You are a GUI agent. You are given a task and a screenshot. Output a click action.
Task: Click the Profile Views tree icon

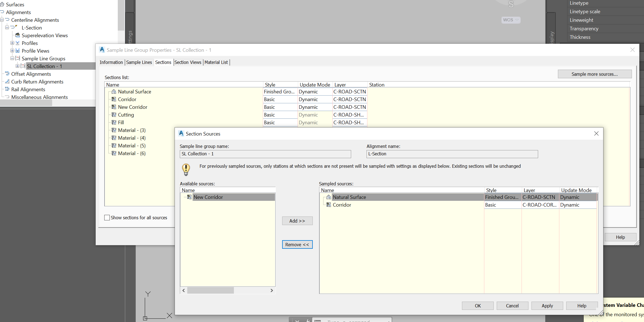click(18, 51)
